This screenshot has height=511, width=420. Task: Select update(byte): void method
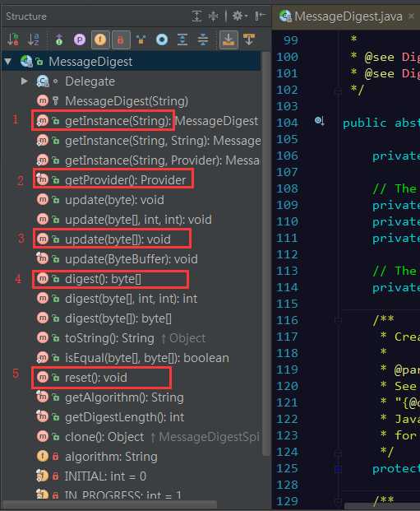point(131,200)
